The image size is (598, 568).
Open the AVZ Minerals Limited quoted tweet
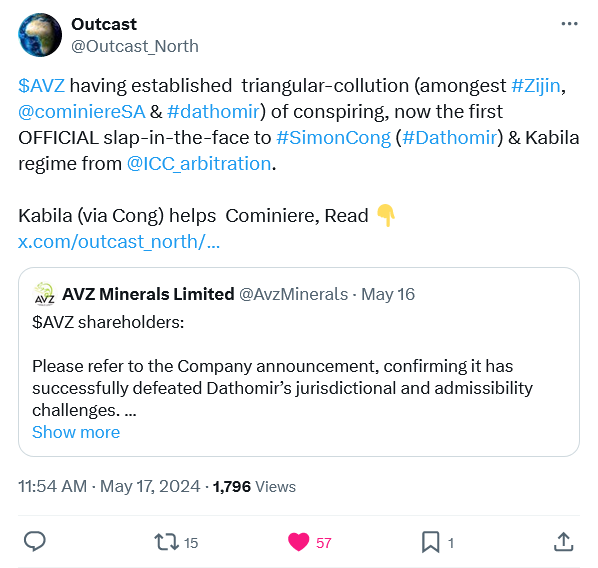[x=299, y=362]
